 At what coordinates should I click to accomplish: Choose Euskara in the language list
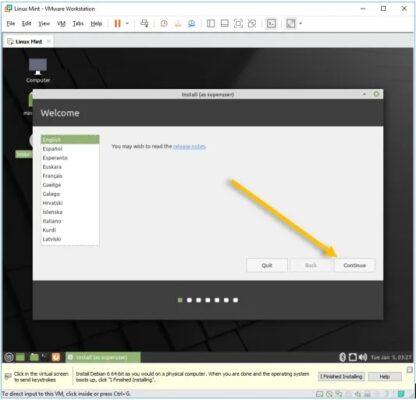click(70, 167)
